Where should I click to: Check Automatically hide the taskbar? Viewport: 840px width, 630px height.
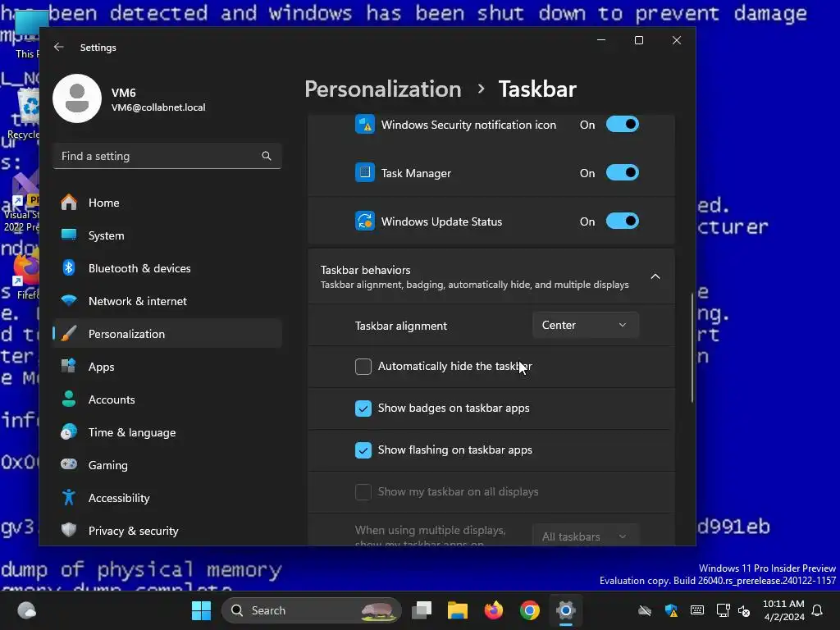363,367
